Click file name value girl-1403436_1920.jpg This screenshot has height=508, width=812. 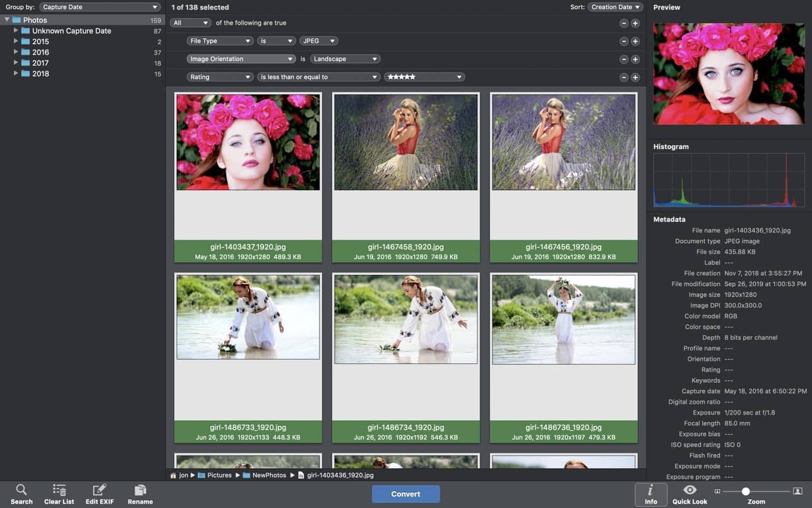[757, 231]
